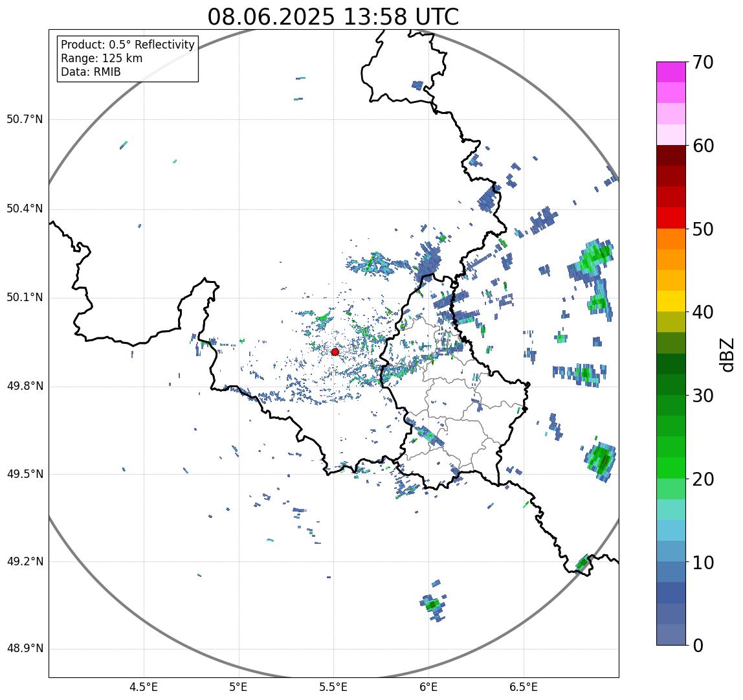Click the "Data: RMIB" text
The image size is (743, 700).
tap(91, 72)
